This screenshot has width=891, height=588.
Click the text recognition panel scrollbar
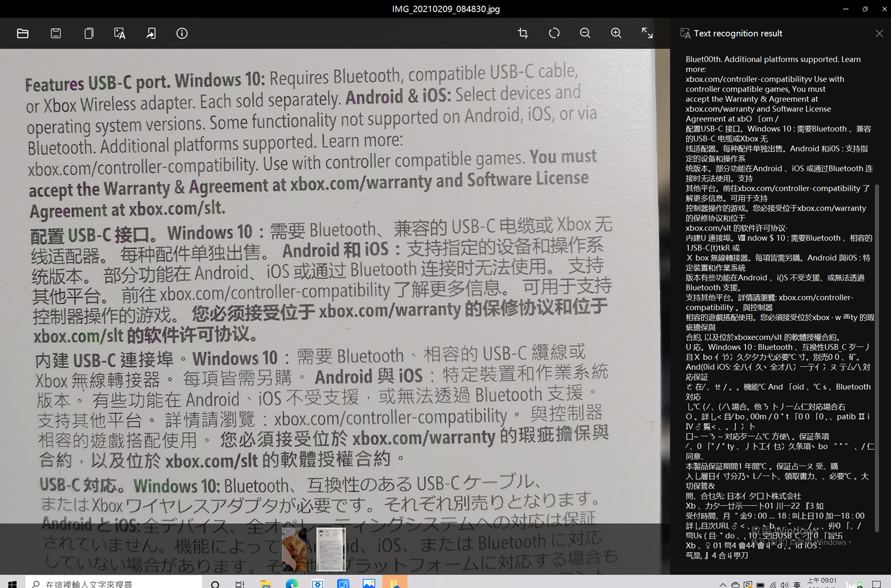(877, 356)
